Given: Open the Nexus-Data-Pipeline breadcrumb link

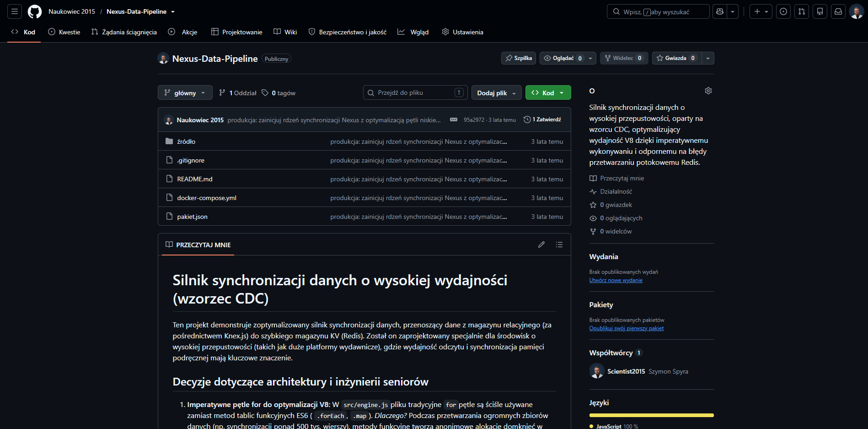Looking at the screenshot, I should coord(136,11).
